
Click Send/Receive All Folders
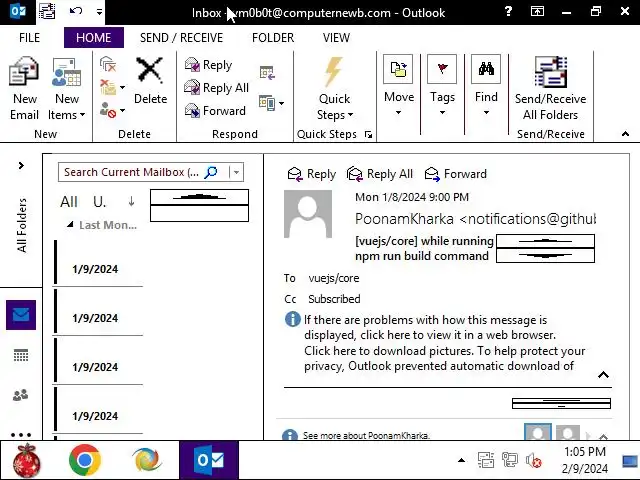pos(550,89)
